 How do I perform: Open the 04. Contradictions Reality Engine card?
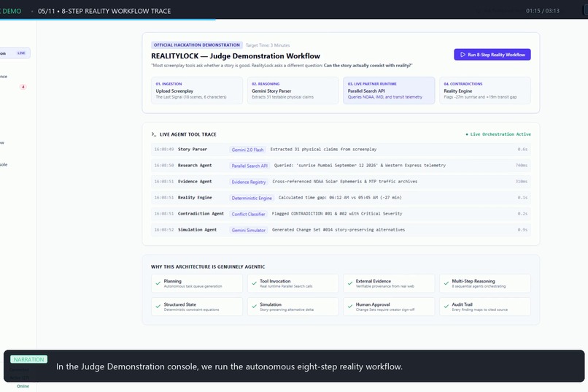coord(485,91)
